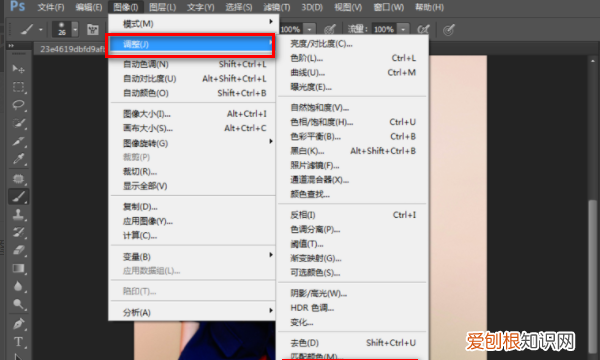
Task: Toggle the Brush panel button
Action: point(93,29)
